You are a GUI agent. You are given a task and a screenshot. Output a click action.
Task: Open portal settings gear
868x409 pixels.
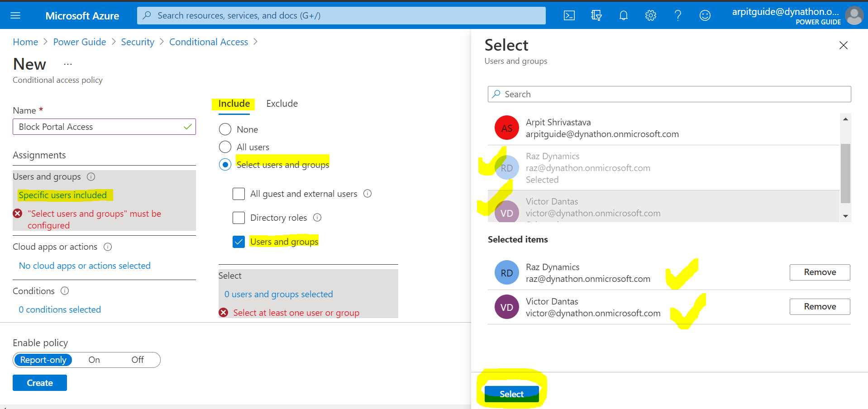click(651, 15)
